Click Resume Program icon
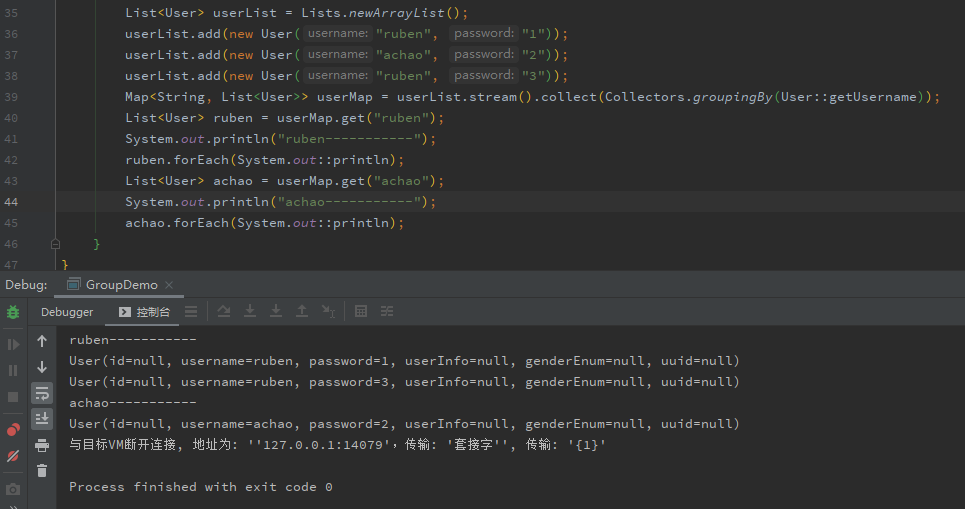Image resolution: width=965 pixels, height=509 pixels. (x=13, y=344)
